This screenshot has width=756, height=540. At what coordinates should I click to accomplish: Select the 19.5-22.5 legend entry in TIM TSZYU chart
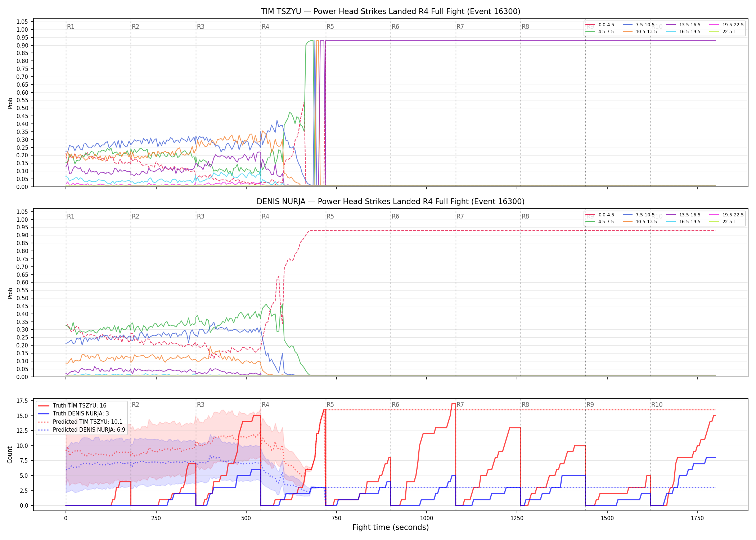[x=726, y=25]
